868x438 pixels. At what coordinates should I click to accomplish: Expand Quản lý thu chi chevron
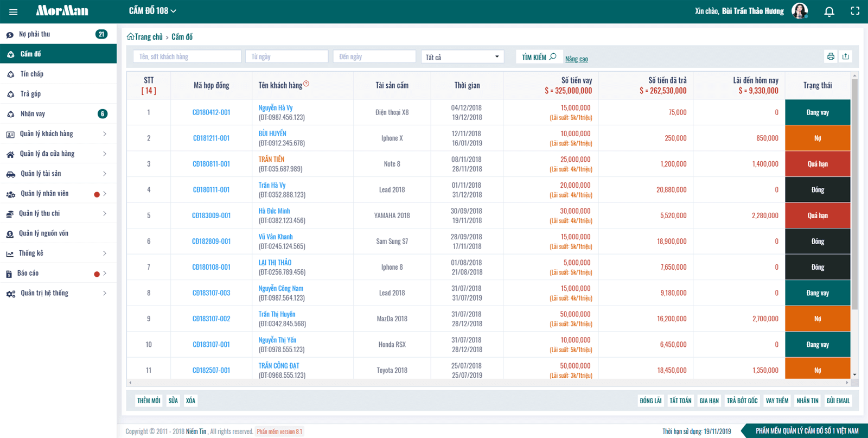[x=105, y=213]
